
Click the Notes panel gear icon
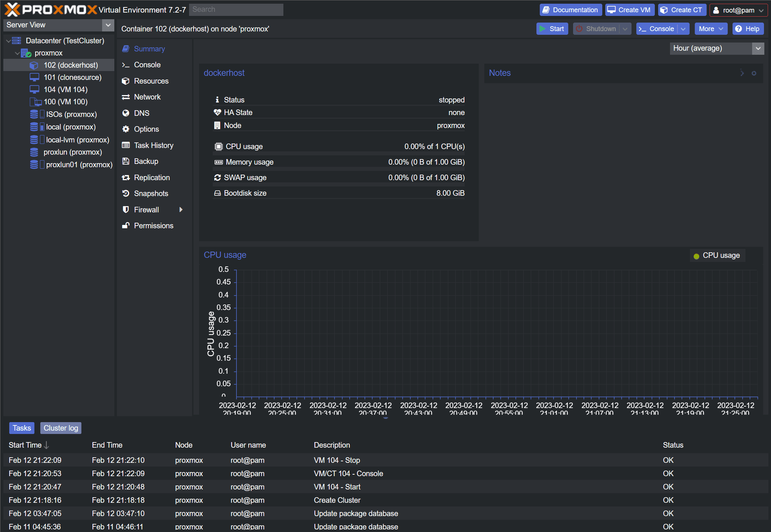click(x=754, y=73)
